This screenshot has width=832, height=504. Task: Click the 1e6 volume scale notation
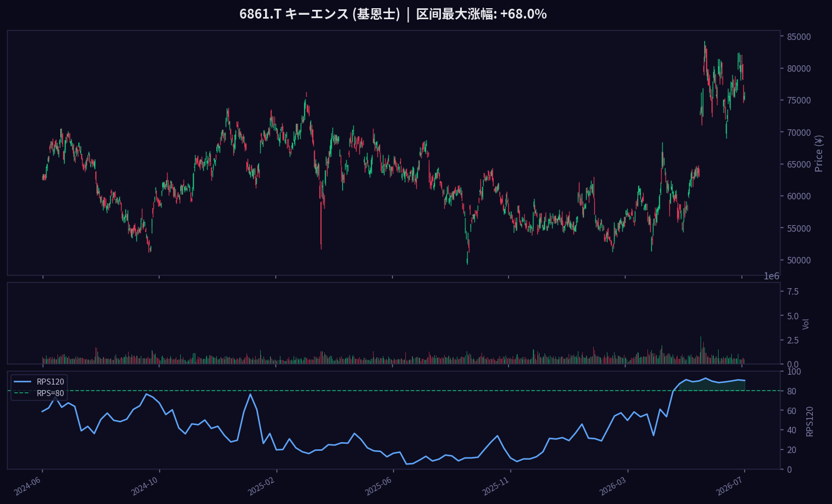tap(771, 276)
